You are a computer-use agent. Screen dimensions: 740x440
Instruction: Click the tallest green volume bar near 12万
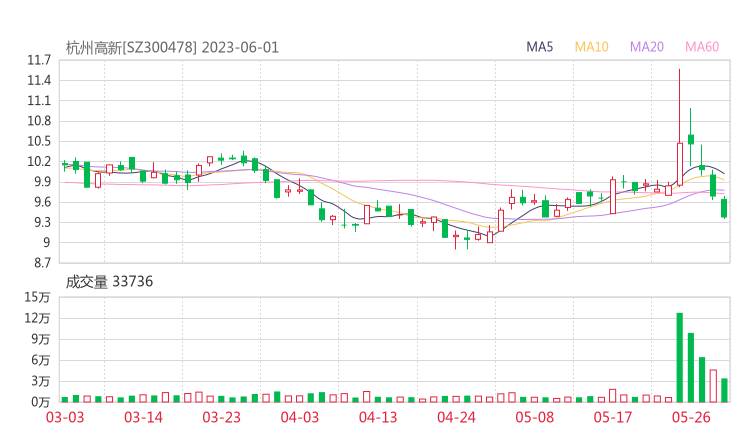click(680, 357)
